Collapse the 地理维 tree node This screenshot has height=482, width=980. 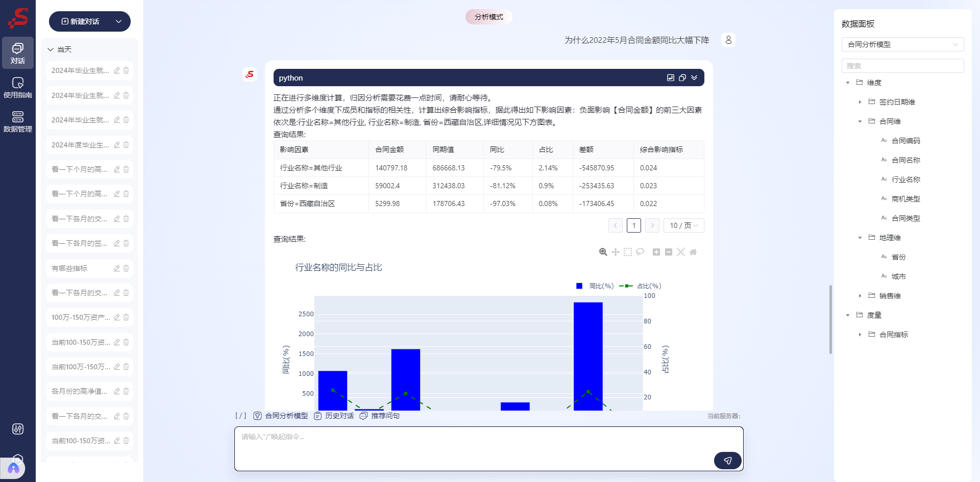(860, 238)
